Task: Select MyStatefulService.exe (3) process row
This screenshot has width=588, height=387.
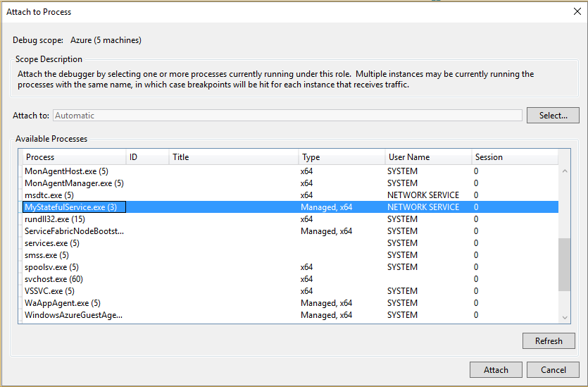Action: pos(290,207)
